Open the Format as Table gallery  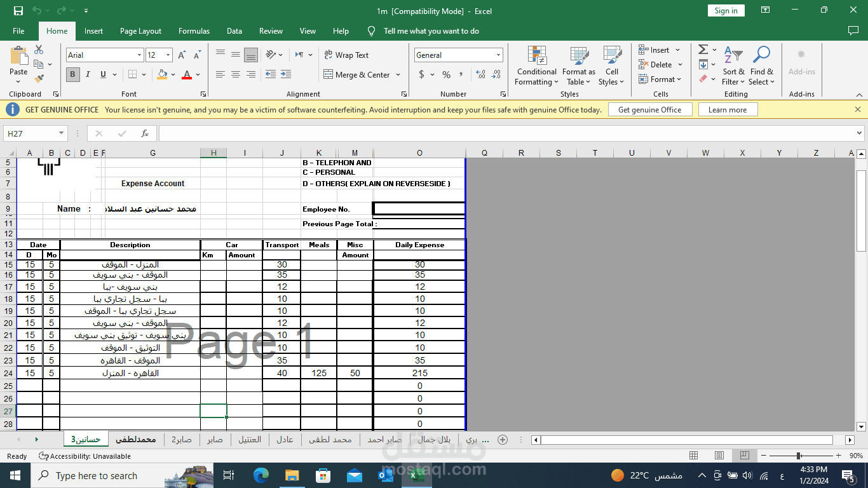pos(579,65)
